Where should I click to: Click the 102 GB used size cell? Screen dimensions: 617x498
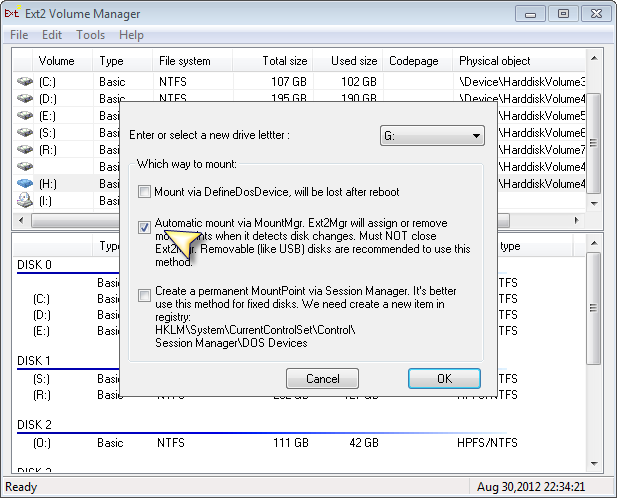[359, 81]
